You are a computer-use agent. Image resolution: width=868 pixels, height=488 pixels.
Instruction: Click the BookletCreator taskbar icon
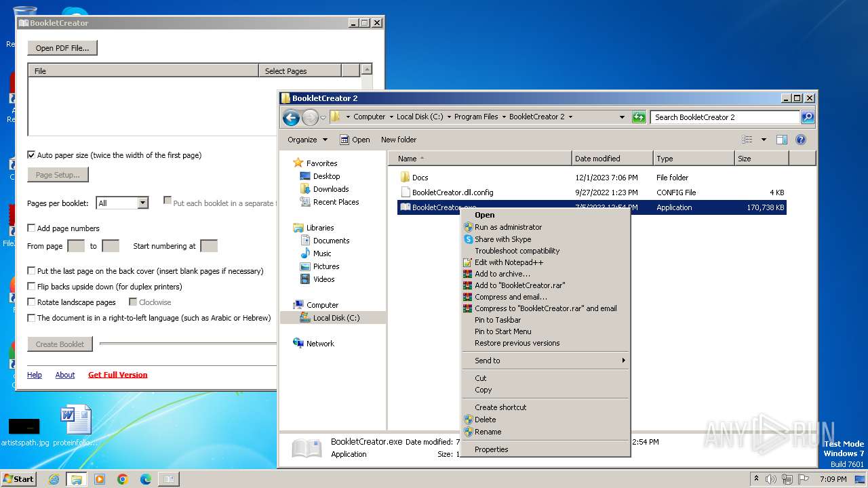169,479
